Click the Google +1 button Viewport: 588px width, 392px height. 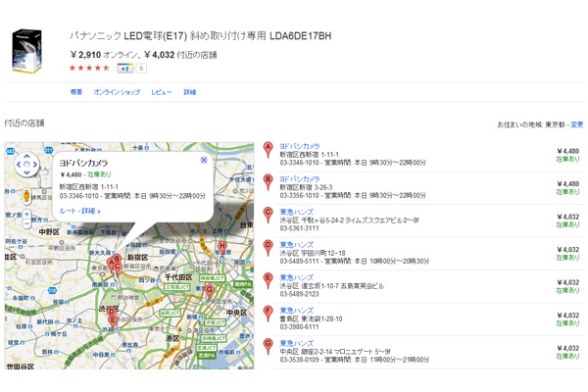pyautogui.click(x=124, y=69)
